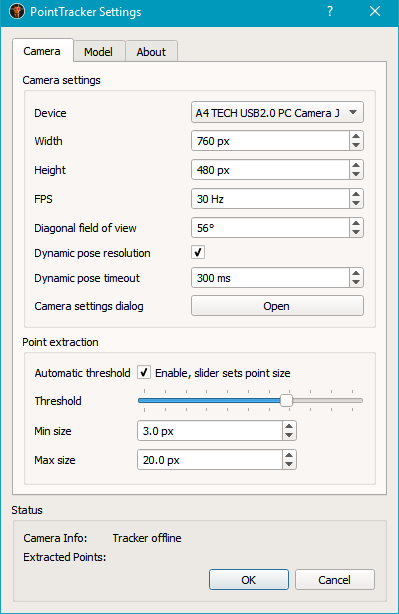Switch to the Model tab
This screenshot has width=399, height=614.
[99, 52]
